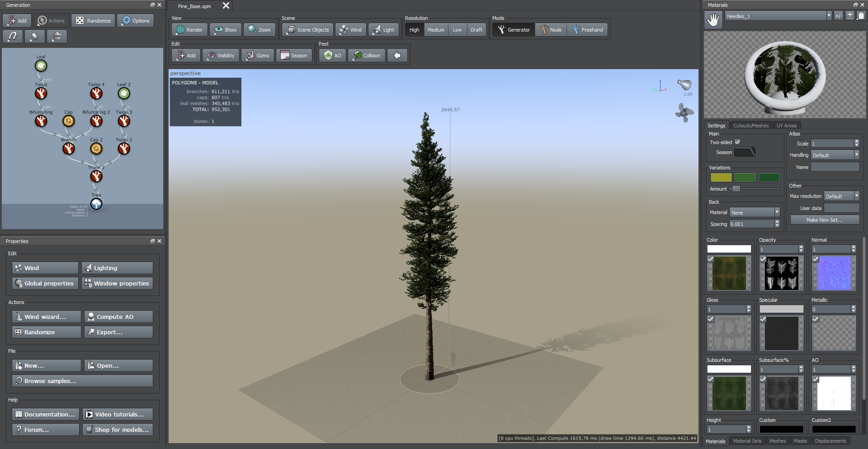Viewport: 868px width, 449px height.
Task: Click the Render view button
Action: click(189, 30)
